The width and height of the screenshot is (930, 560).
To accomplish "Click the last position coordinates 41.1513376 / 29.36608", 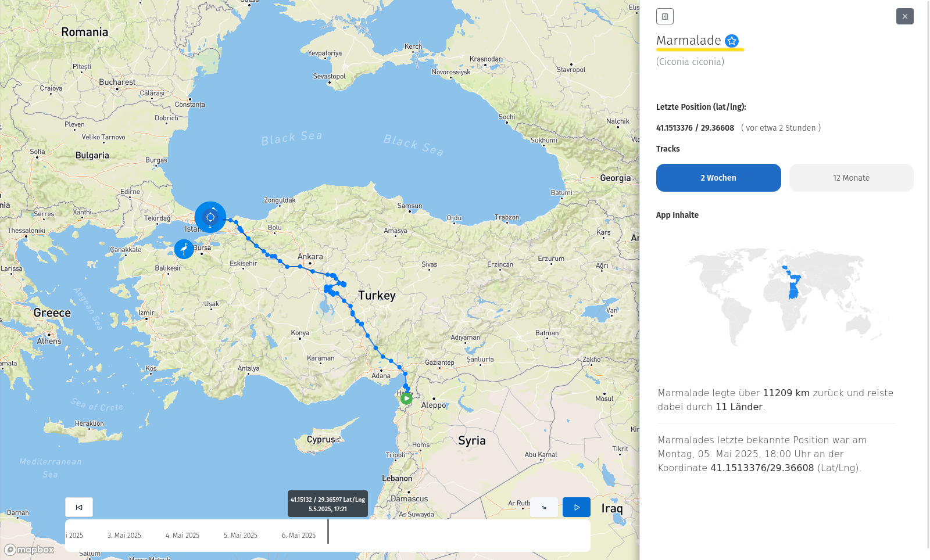I will click(x=695, y=128).
